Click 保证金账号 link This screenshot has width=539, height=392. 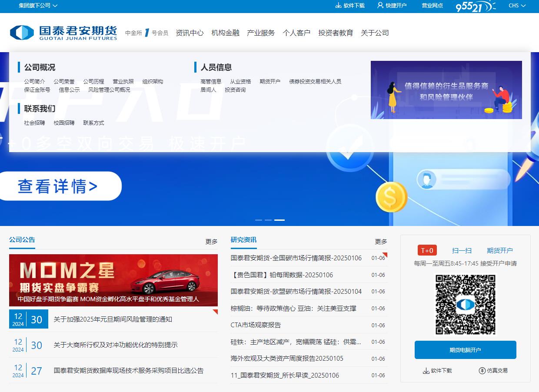(x=37, y=90)
